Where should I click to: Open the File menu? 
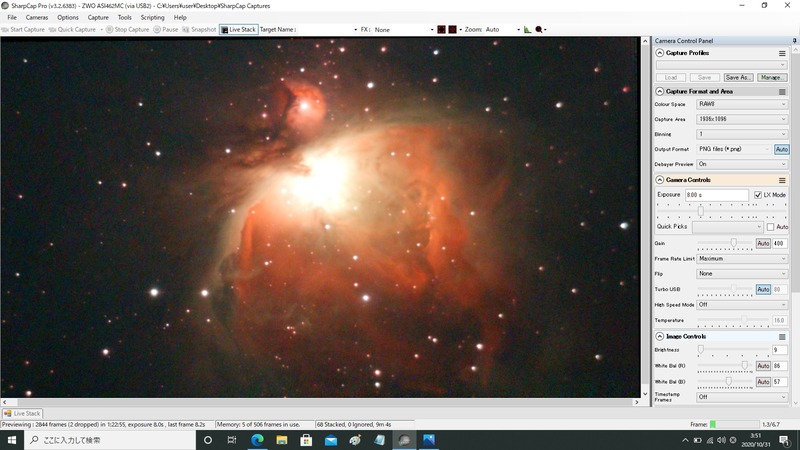(x=12, y=17)
